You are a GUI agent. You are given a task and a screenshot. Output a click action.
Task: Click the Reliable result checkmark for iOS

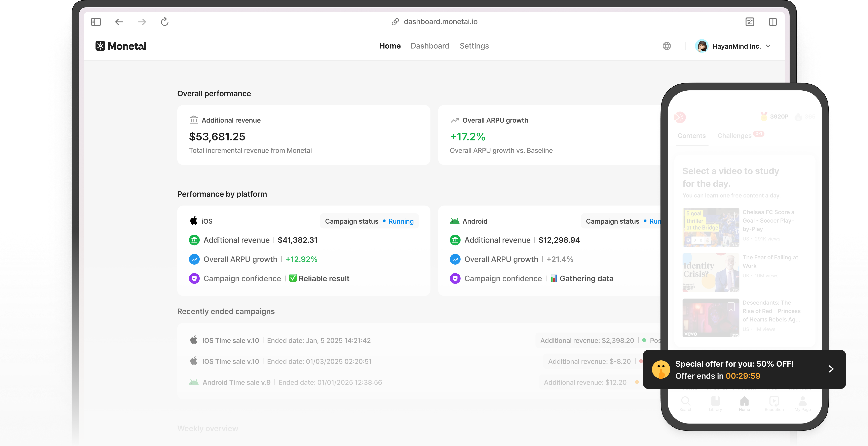coord(293,278)
